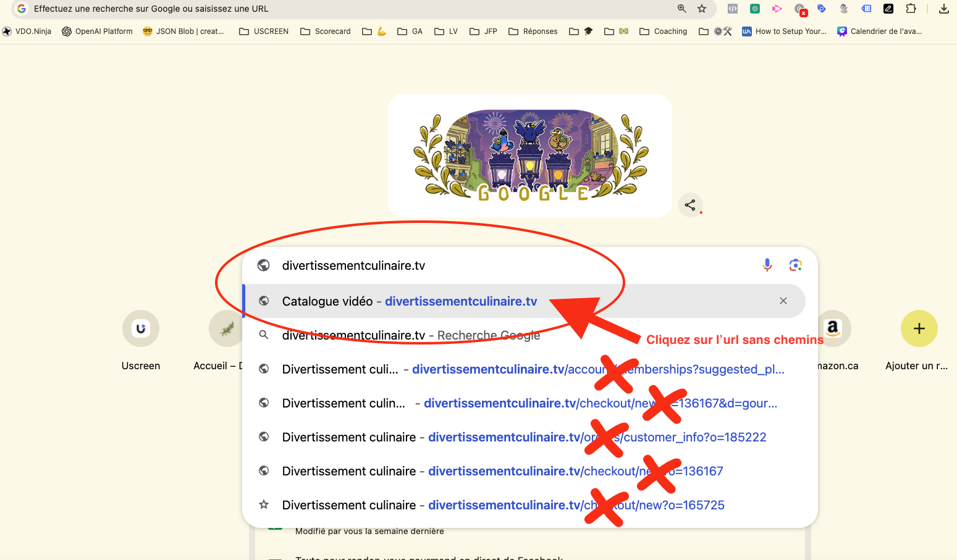Open the How to Setup Your bookmark
This screenshot has height=560, width=957.
(785, 31)
